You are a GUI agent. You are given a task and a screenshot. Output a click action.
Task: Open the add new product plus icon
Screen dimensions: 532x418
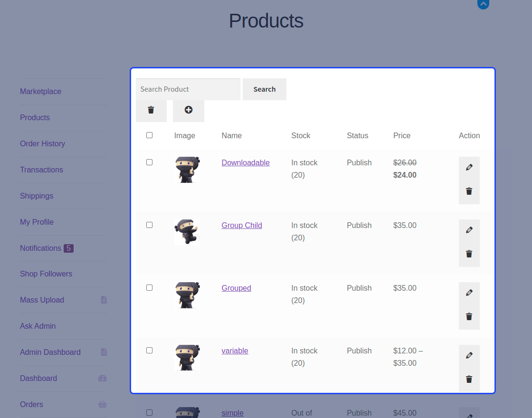189,110
